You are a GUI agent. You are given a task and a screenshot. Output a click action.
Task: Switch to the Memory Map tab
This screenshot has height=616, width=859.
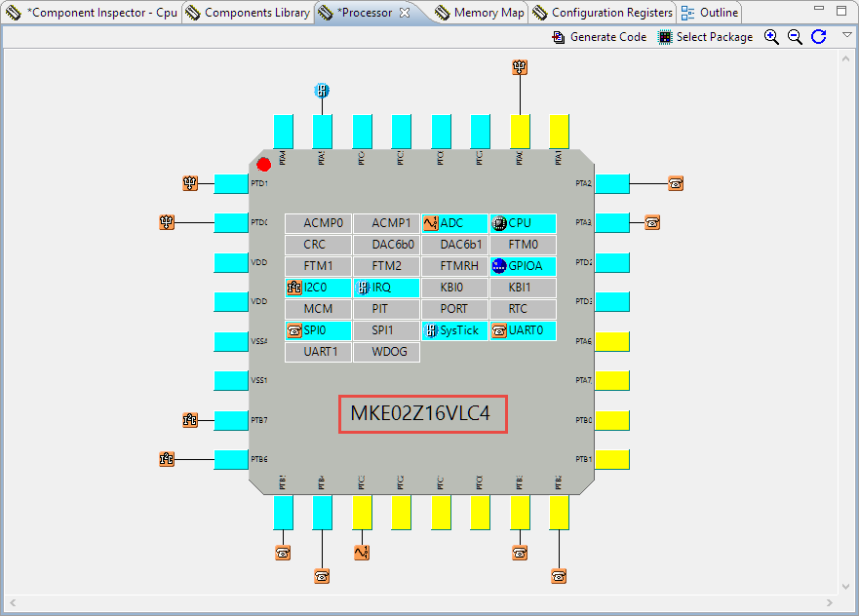pos(480,13)
